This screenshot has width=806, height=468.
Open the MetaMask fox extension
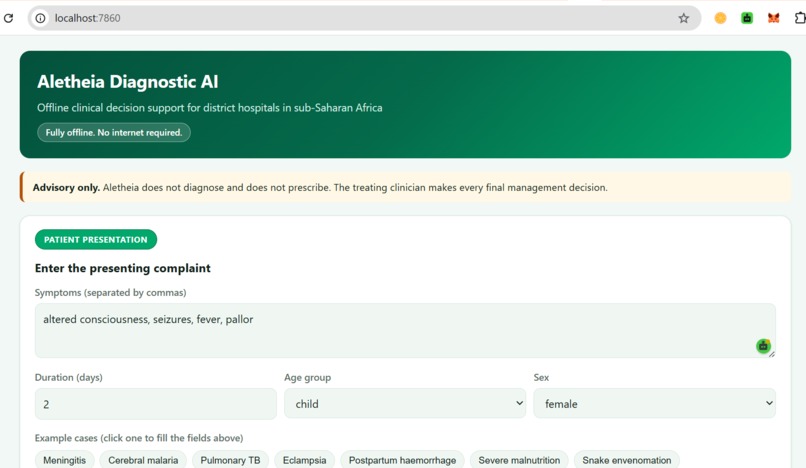pos(773,19)
